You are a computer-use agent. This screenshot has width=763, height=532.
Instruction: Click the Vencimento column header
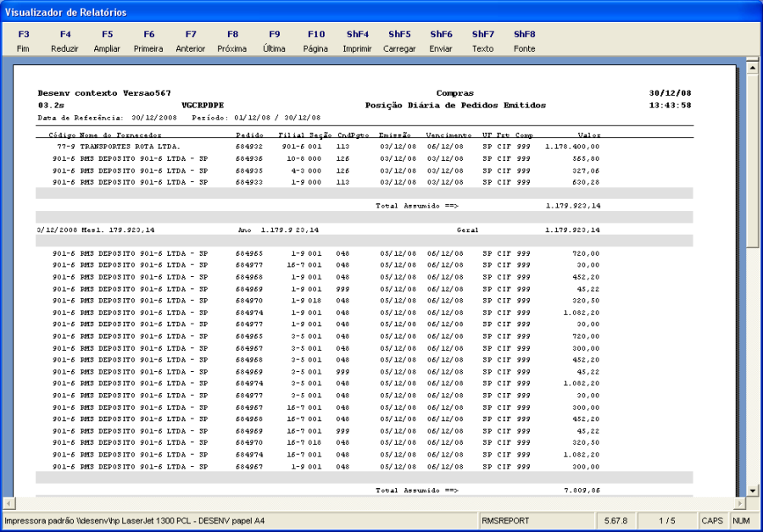[x=448, y=135]
